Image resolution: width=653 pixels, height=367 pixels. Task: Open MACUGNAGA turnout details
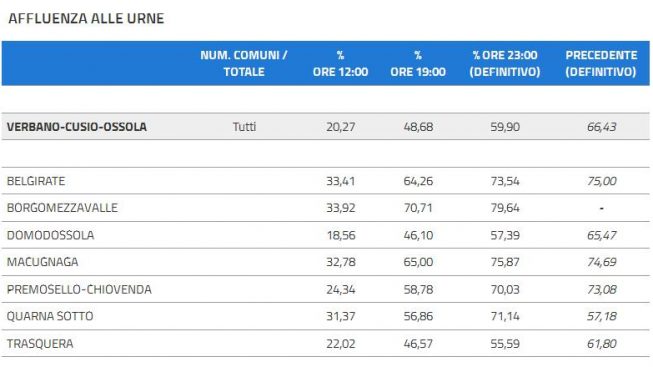tap(42, 262)
